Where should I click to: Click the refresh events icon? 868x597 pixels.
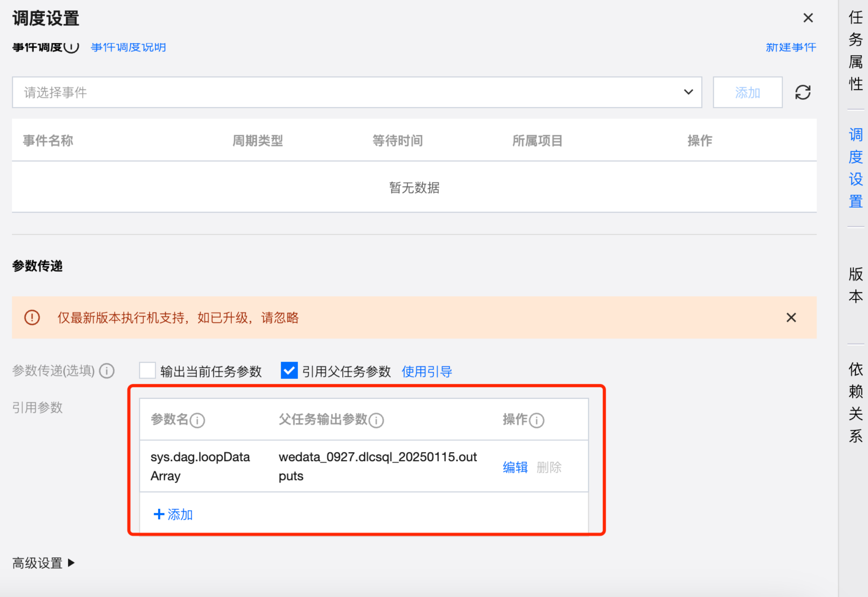pos(803,92)
